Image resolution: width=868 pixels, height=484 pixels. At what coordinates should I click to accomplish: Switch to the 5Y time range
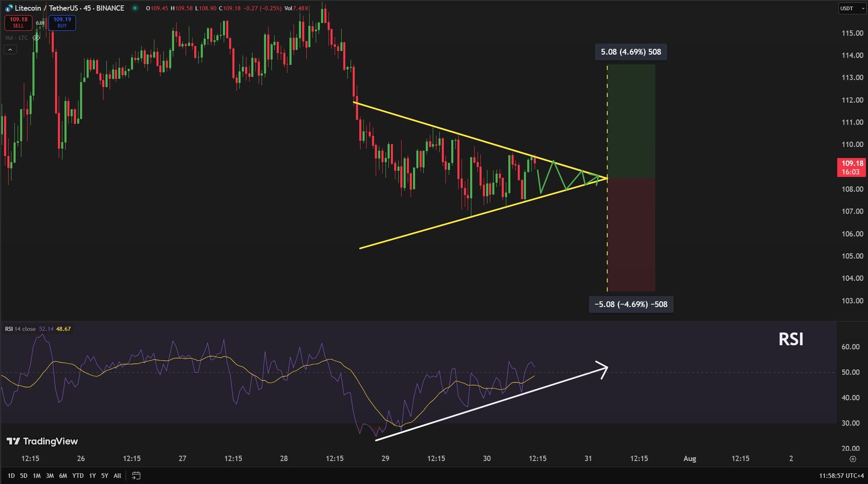tap(105, 476)
